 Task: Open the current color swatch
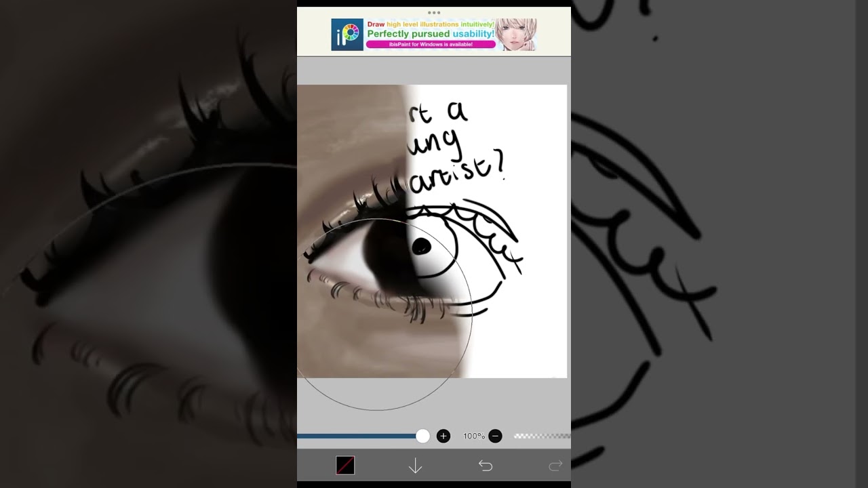pyautogui.click(x=345, y=466)
